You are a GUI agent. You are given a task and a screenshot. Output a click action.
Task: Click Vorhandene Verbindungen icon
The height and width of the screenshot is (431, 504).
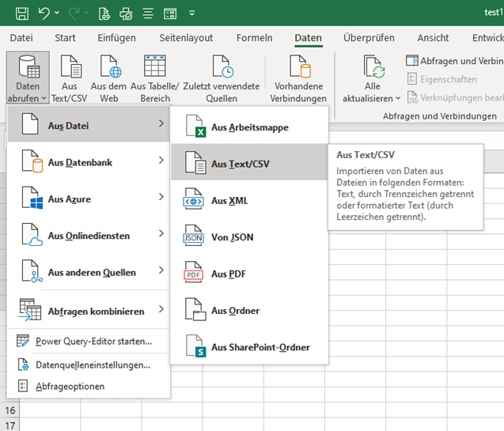point(298,78)
